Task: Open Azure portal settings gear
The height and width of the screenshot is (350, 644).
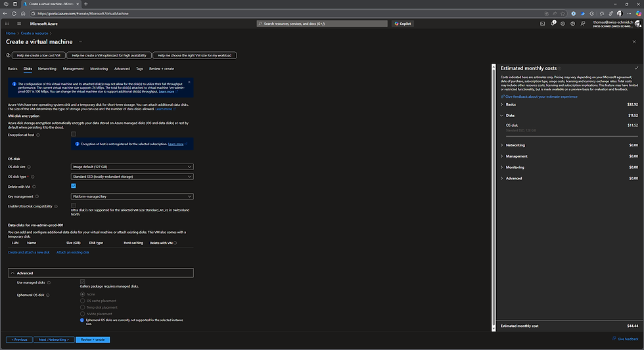Action: 563,24
